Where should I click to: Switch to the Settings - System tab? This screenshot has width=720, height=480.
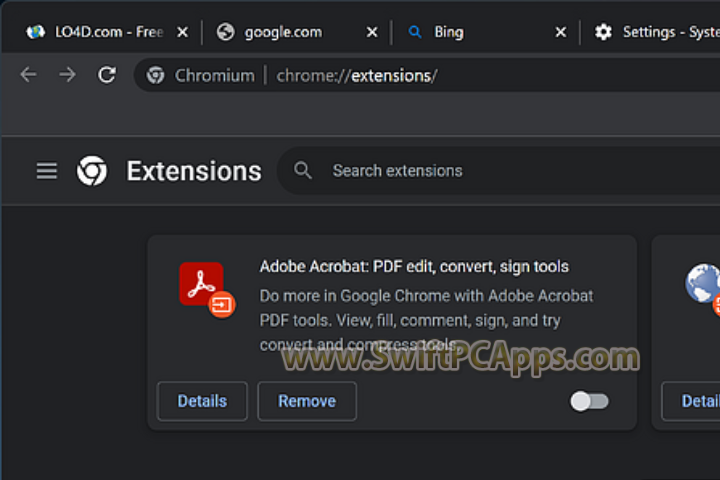click(651, 32)
